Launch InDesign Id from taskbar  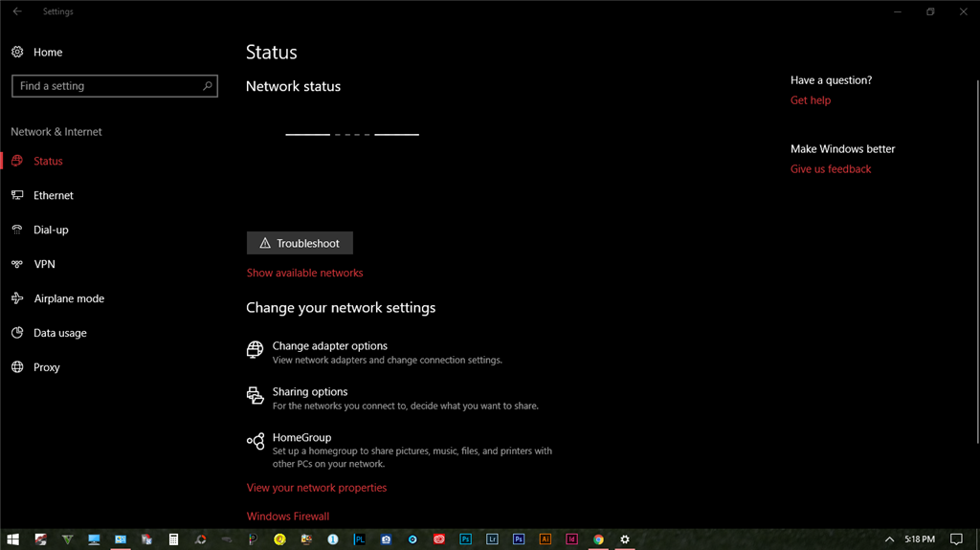click(x=571, y=539)
